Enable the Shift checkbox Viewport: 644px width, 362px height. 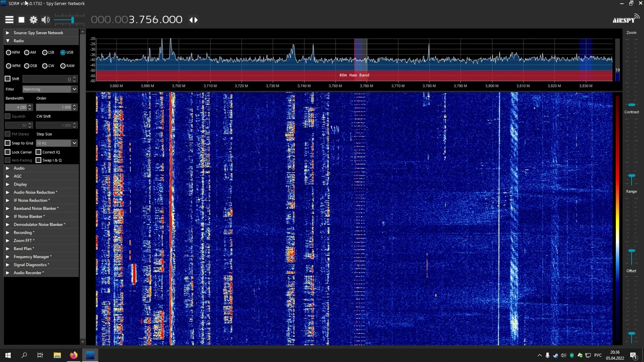click(8, 78)
